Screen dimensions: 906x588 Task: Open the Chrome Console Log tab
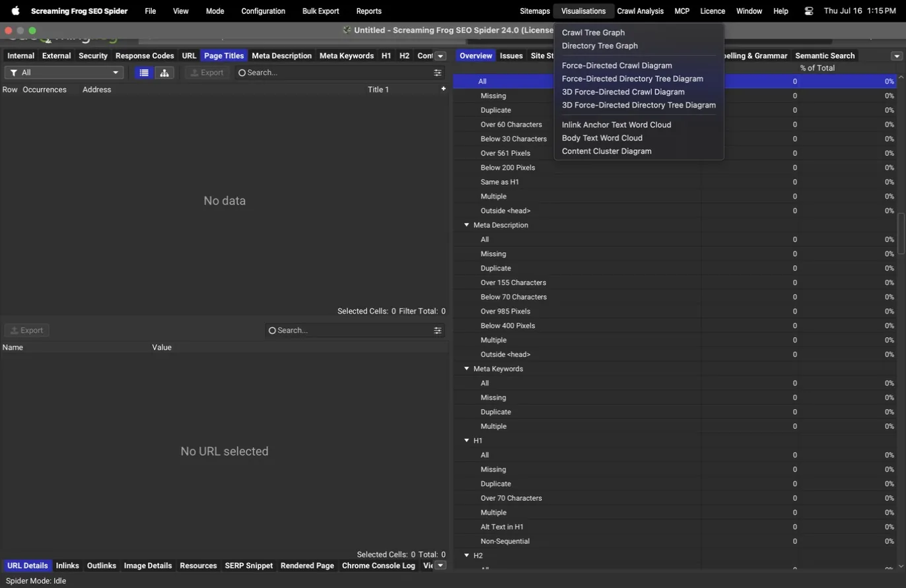click(x=378, y=566)
